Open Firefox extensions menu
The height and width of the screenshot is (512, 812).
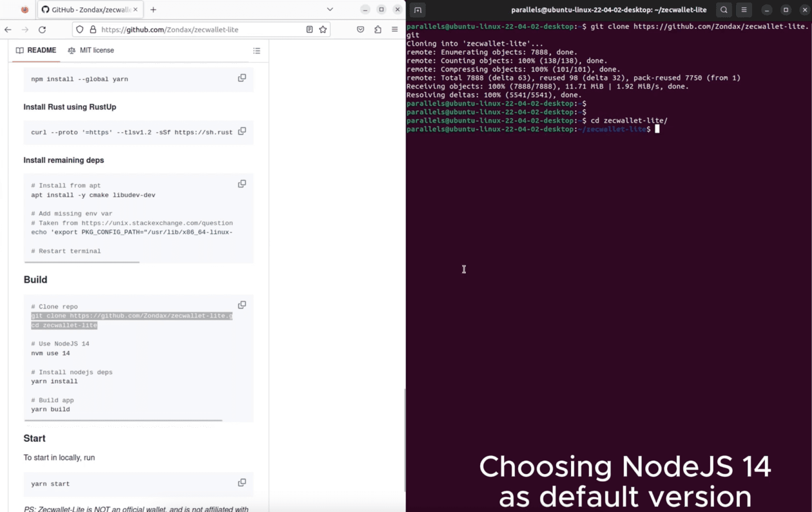tap(378, 29)
